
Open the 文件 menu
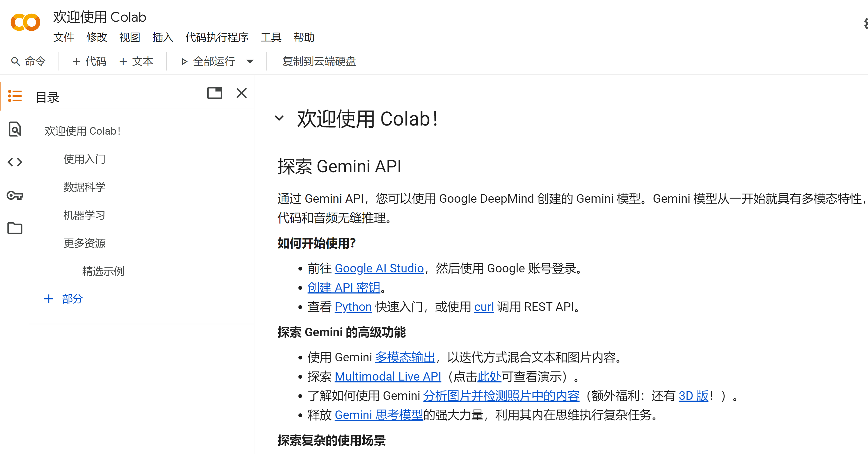pyautogui.click(x=64, y=37)
